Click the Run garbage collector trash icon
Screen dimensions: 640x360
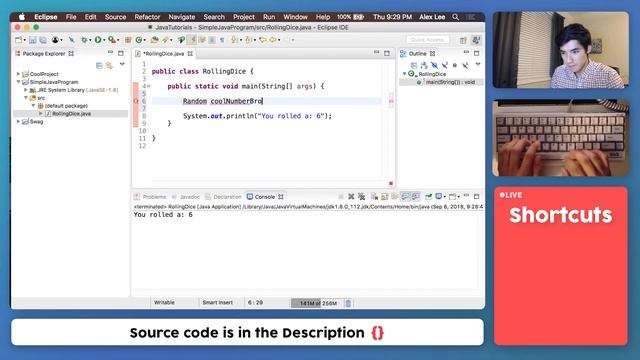pos(348,303)
